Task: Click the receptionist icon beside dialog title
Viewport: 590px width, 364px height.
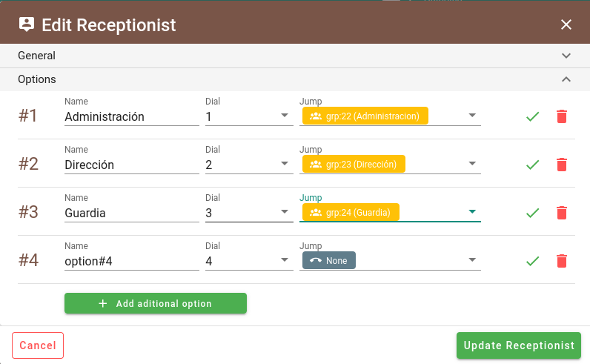Action: tap(27, 25)
